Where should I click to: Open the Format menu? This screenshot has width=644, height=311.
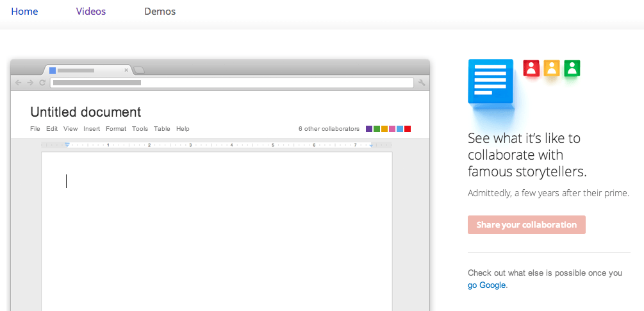click(116, 129)
